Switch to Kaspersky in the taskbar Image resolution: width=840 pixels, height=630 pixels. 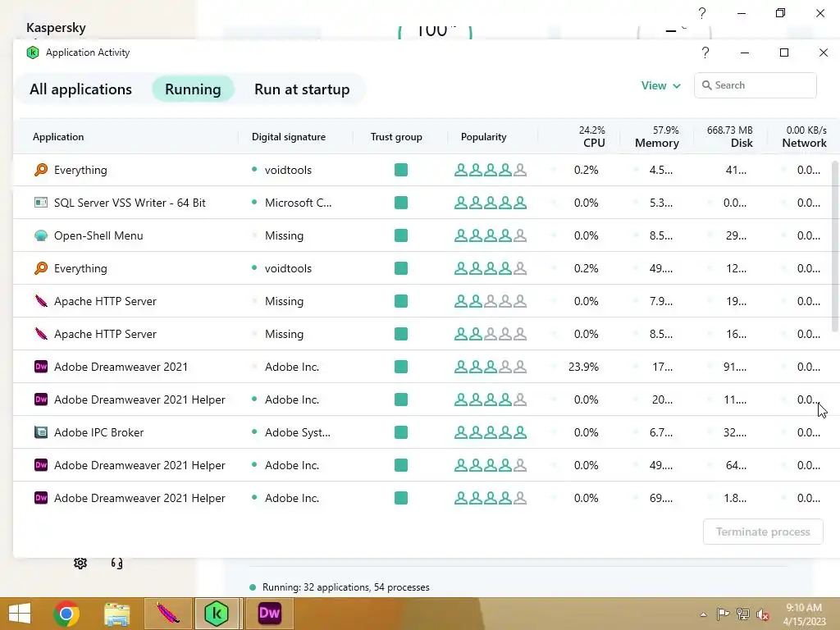click(217, 614)
